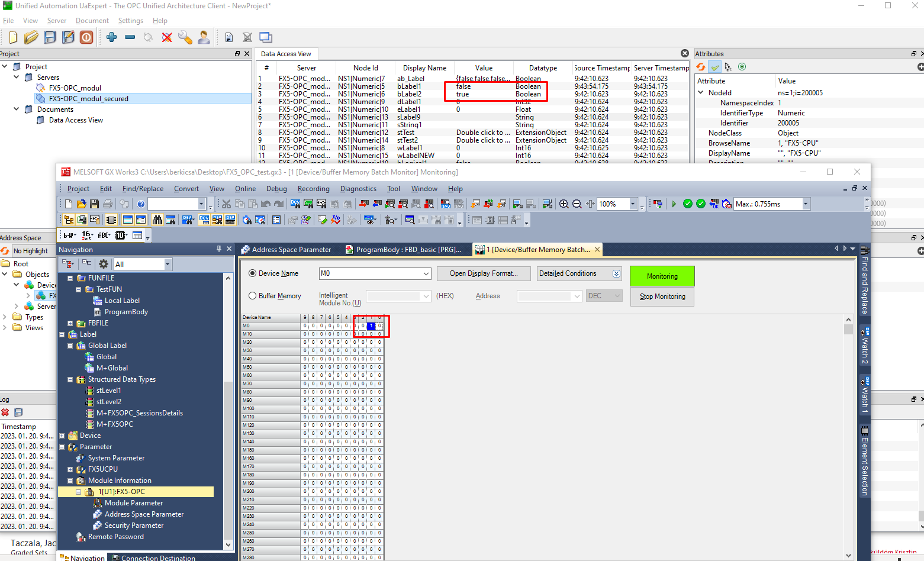Click the green Monitoring button
The image size is (924, 561).
pyautogui.click(x=662, y=276)
